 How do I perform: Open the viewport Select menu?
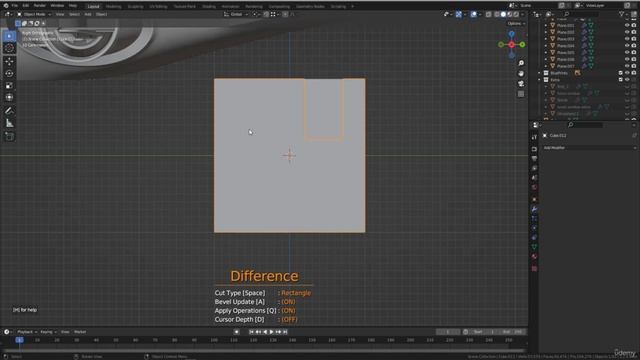(74, 14)
